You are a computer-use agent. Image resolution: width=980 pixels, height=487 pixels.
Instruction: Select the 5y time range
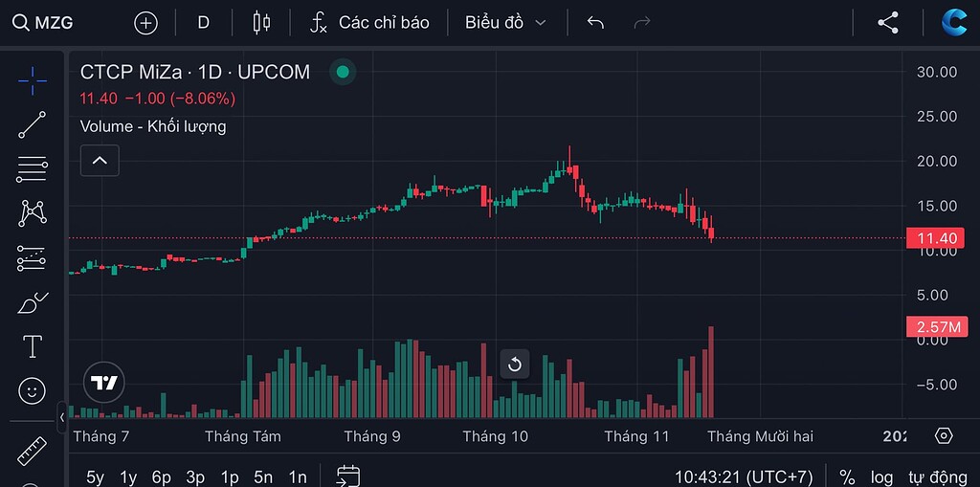(x=96, y=476)
